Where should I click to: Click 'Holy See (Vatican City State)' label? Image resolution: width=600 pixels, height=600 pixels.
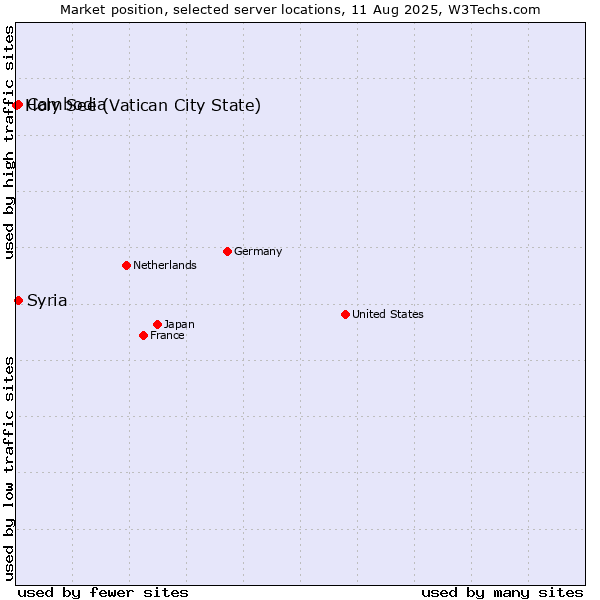point(143,105)
